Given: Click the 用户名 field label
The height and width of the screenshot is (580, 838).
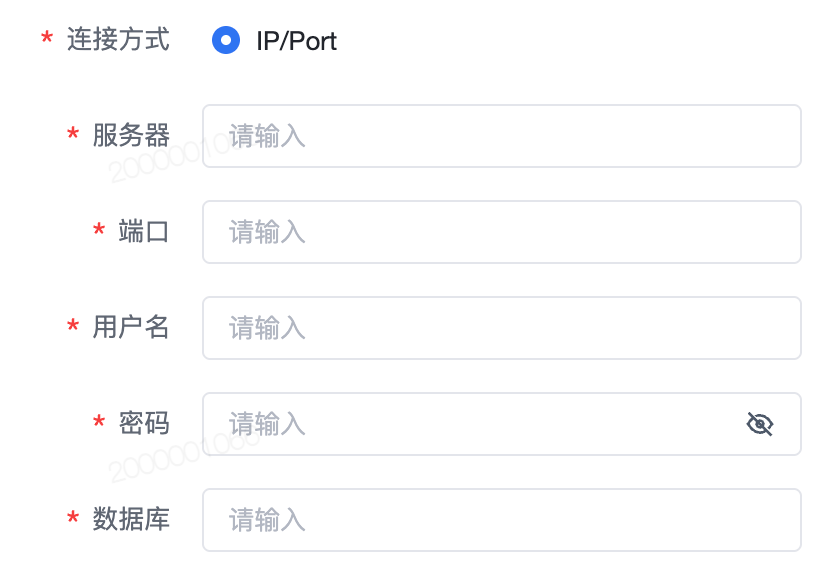Looking at the screenshot, I should coord(131,327).
